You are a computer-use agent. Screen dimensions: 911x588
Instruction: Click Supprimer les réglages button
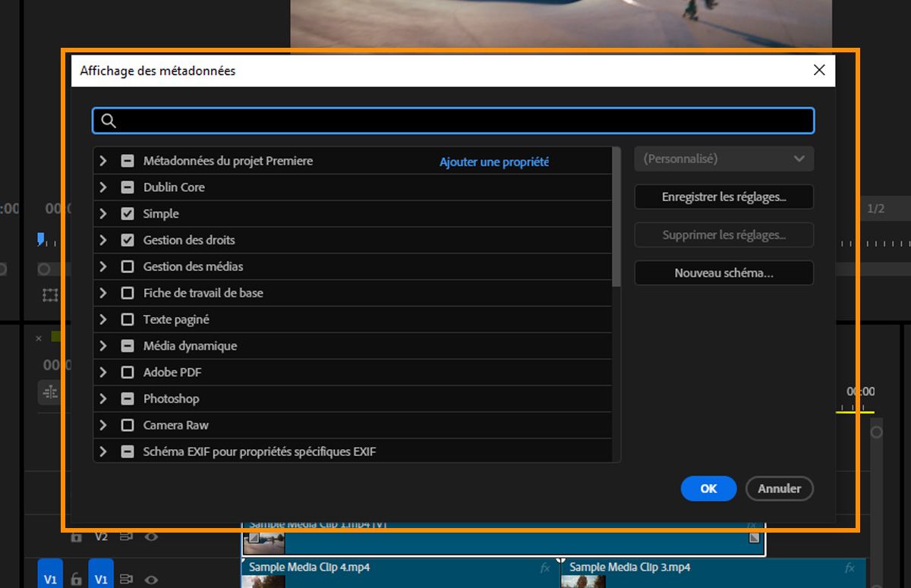coord(724,235)
